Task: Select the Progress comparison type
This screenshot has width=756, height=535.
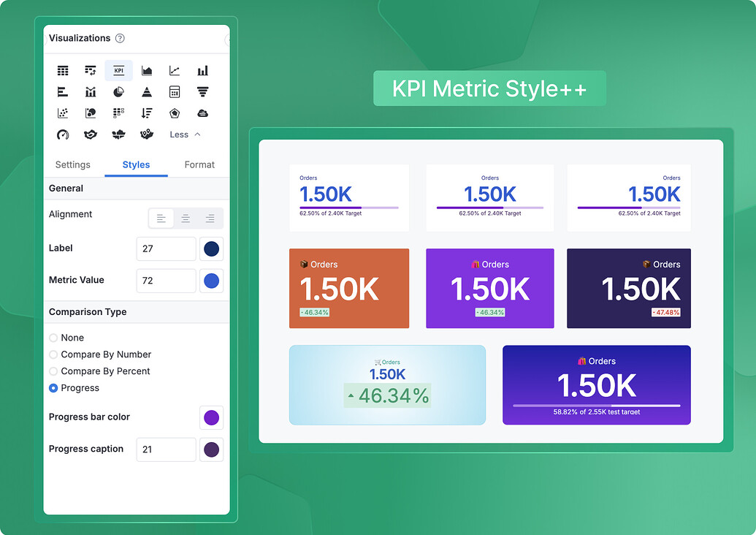Action: click(x=53, y=388)
